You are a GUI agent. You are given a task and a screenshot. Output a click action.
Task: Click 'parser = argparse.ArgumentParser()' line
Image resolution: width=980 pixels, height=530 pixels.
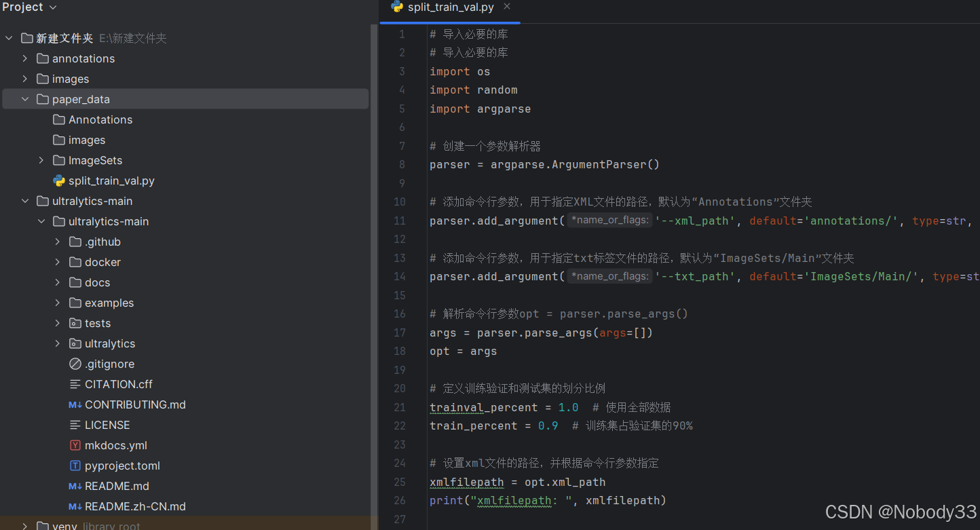545,164
